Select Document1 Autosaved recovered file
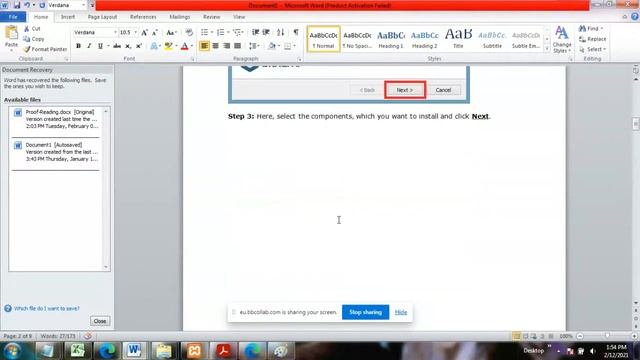Image resolution: width=640 pixels, height=360 pixels. point(56,152)
